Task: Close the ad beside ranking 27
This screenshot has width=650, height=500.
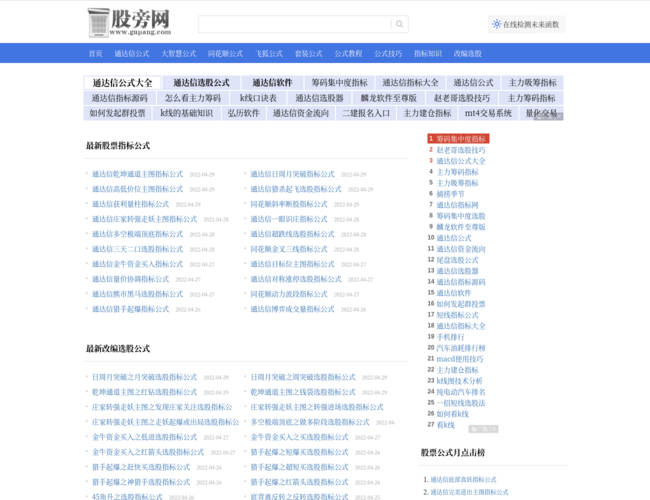Action: tap(493, 429)
